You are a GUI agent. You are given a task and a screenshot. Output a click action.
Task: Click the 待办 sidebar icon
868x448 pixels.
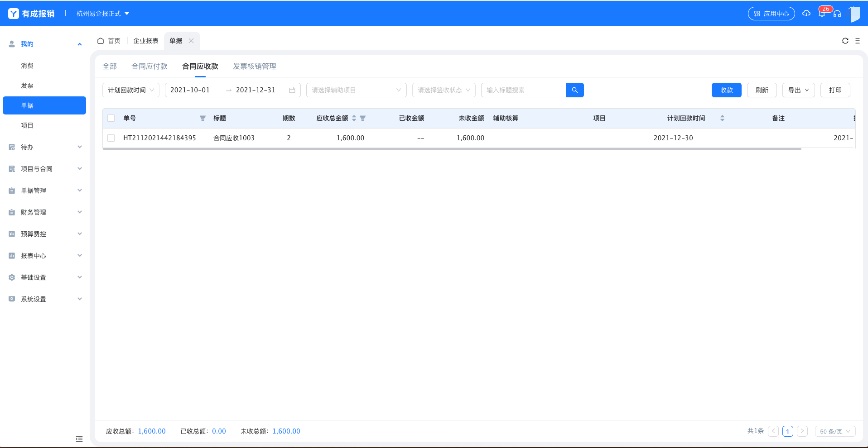pyautogui.click(x=12, y=147)
